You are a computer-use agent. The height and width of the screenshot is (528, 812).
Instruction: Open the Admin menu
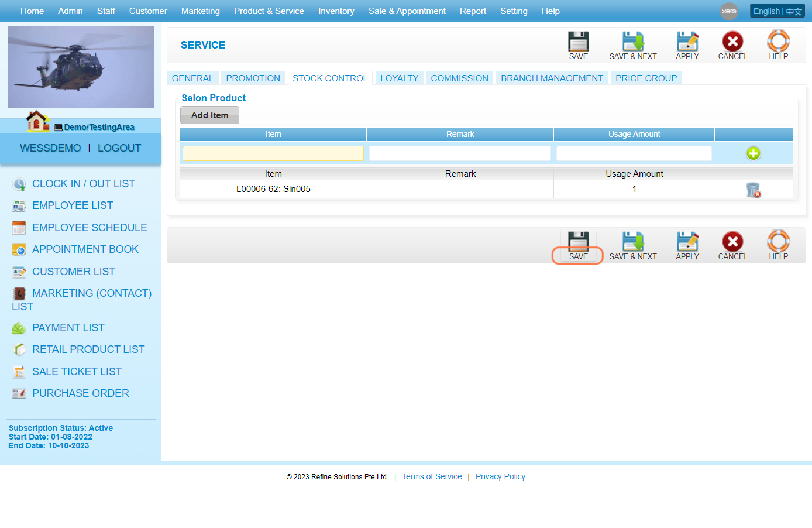[x=70, y=11]
